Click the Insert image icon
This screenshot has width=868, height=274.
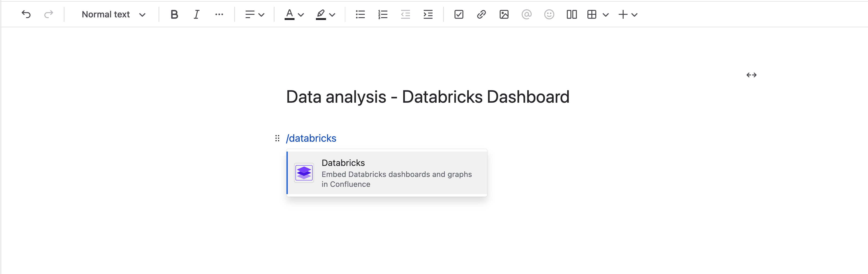tap(504, 14)
